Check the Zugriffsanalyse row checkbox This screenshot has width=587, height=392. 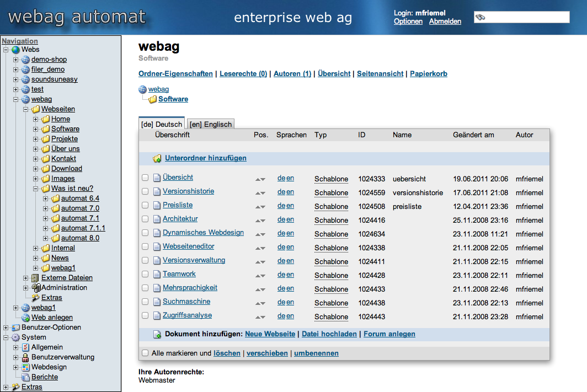tap(145, 316)
